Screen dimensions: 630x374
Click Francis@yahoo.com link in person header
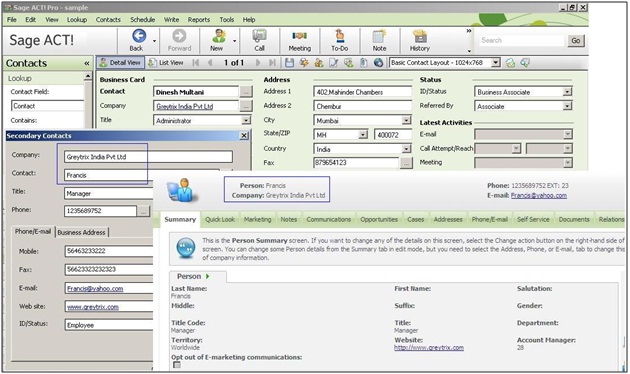pos(539,196)
